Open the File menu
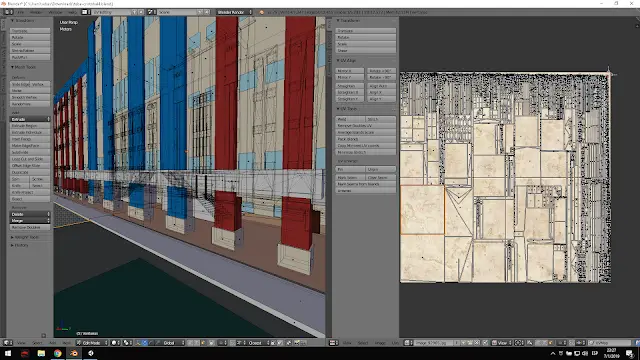 tap(20, 12)
